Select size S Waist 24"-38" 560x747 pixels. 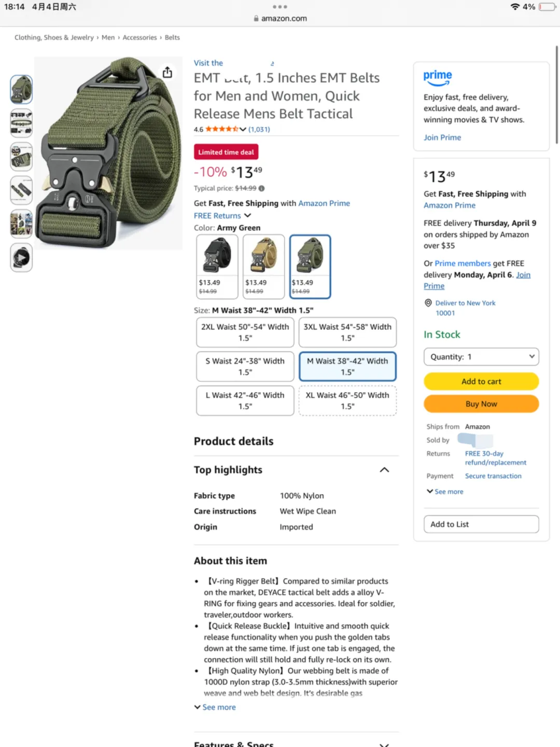[245, 366]
